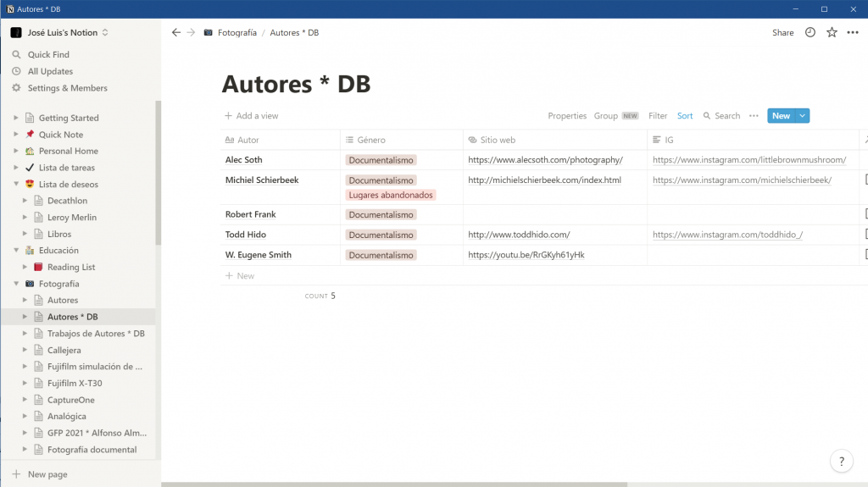Open the dropdown arrow beside the New button

pyautogui.click(x=803, y=116)
